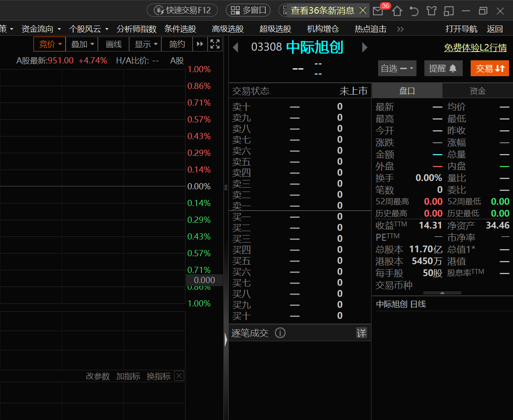View 36 new messages notice
Image resolution: width=513 pixels, height=420 pixels.
tap(322, 11)
